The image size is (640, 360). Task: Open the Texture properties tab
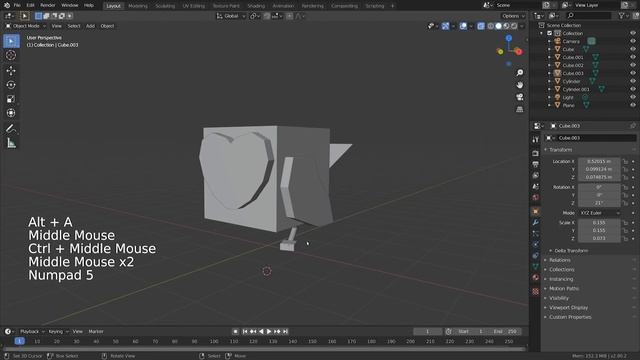point(536,291)
